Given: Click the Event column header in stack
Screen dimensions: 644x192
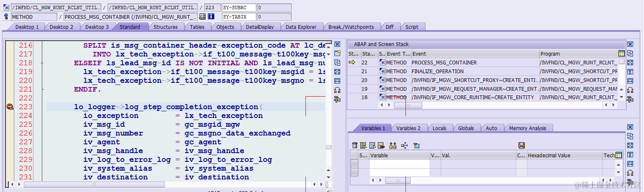Looking at the screenshot, I should pyautogui.click(x=475, y=54).
